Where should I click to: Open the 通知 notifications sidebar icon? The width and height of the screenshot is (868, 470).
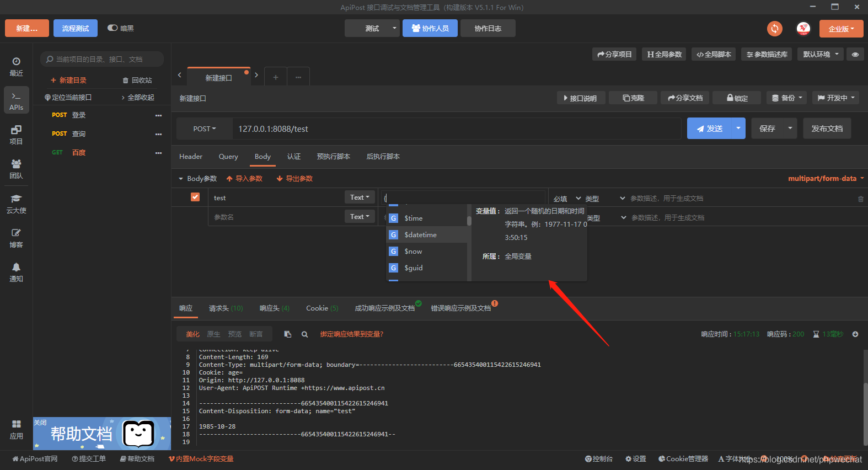(16, 272)
